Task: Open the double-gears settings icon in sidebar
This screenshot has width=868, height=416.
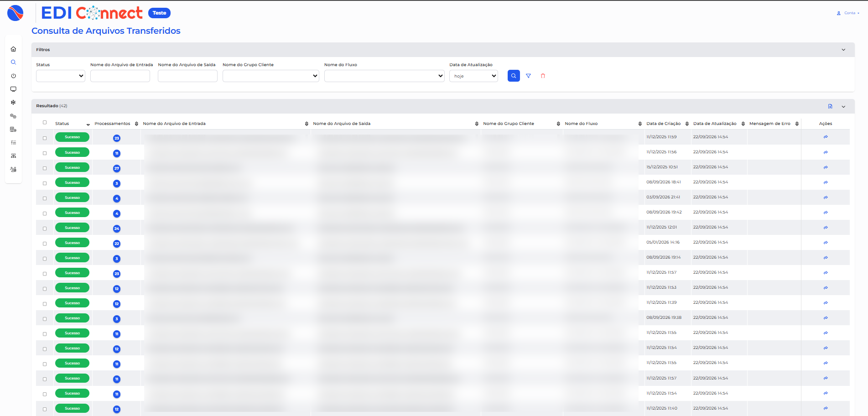Action: click(x=13, y=116)
